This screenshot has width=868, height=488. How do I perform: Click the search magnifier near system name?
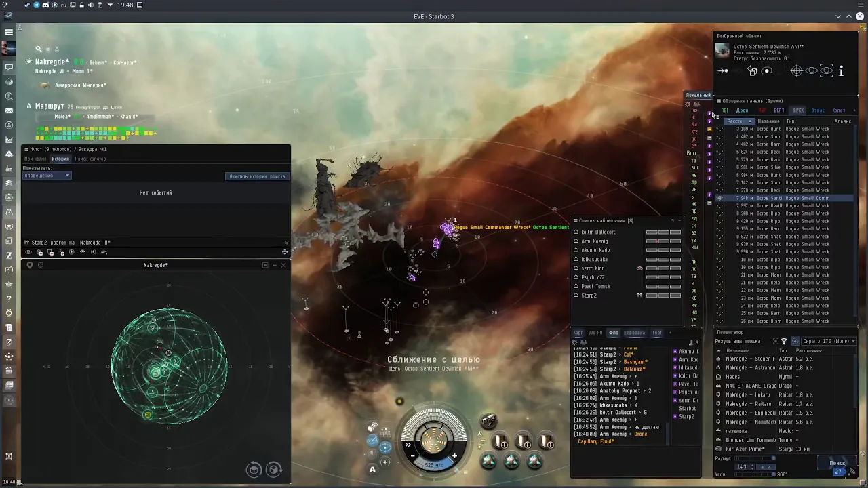coord(39,49)
